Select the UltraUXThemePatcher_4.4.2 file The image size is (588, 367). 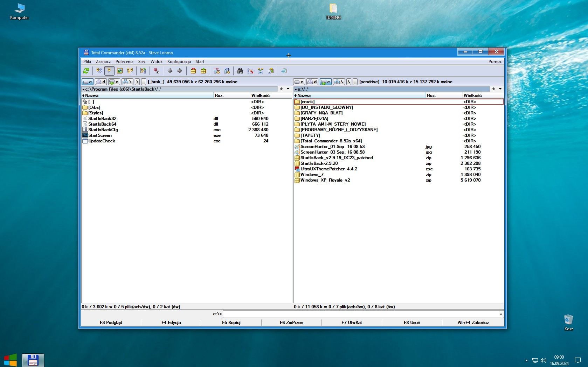pyautogui.click(x=328, y=169)
